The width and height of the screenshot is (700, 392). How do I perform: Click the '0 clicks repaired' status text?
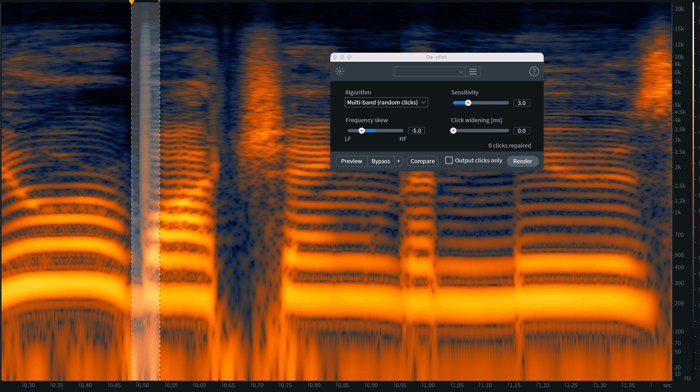pos(509,146)
